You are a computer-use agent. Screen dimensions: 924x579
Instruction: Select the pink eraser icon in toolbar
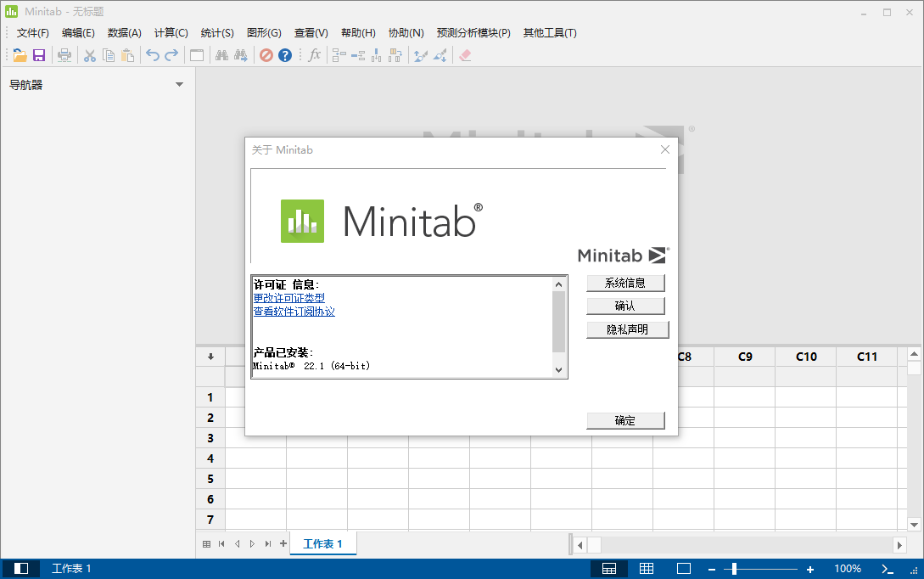click(x=465, y=55)
